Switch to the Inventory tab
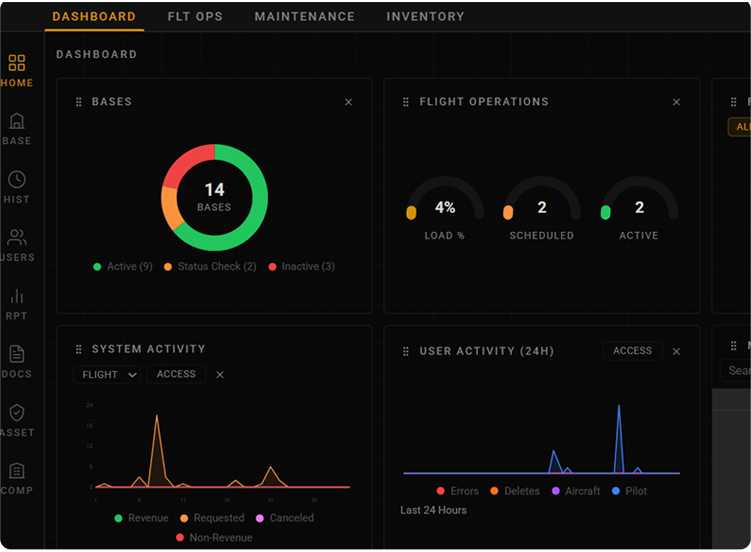The image size is (751, 552). (425, 17)
